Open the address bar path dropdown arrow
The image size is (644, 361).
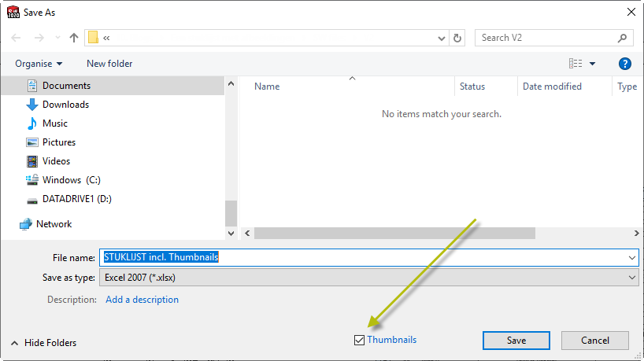click(x=442, y=38)
